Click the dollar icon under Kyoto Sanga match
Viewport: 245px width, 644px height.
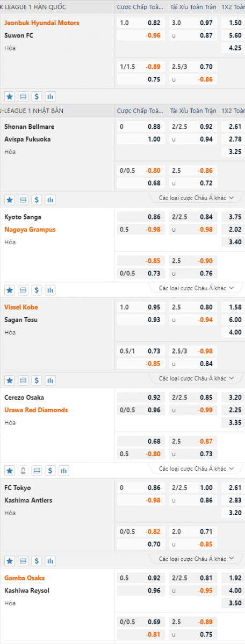point(37,290)
